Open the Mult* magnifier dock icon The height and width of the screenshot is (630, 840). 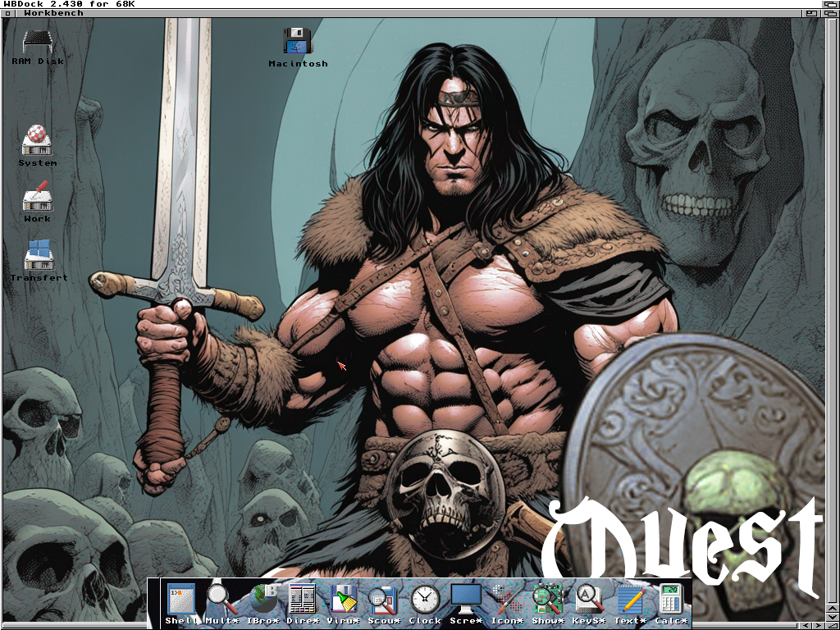point(221,604)
